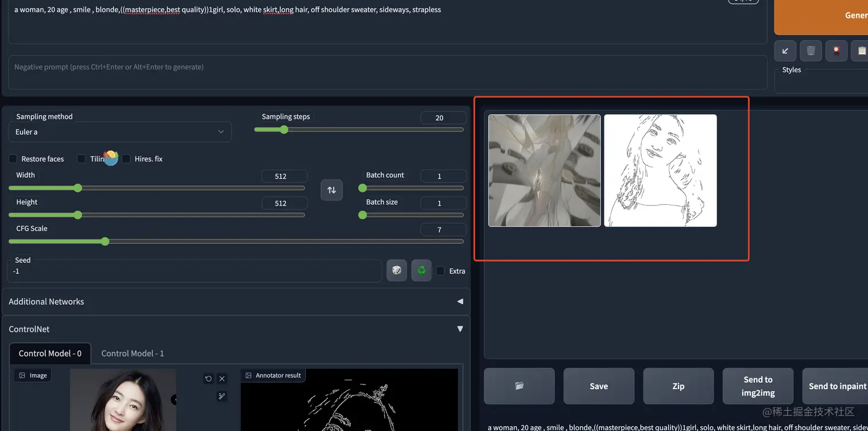This screenshot has height=431, width=868.
Task: Open the generated blurry output thumbnail
Action: tap(544, 170)
